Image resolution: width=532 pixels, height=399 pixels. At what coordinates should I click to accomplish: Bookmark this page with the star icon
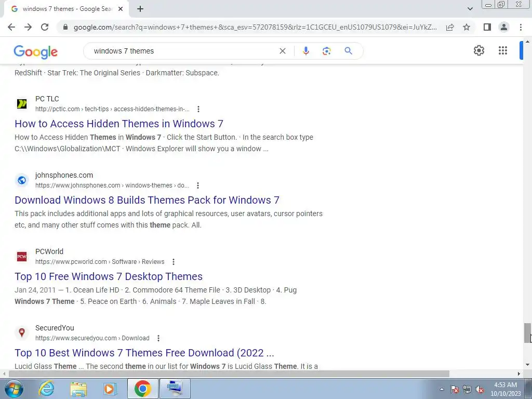coord(467,27)
